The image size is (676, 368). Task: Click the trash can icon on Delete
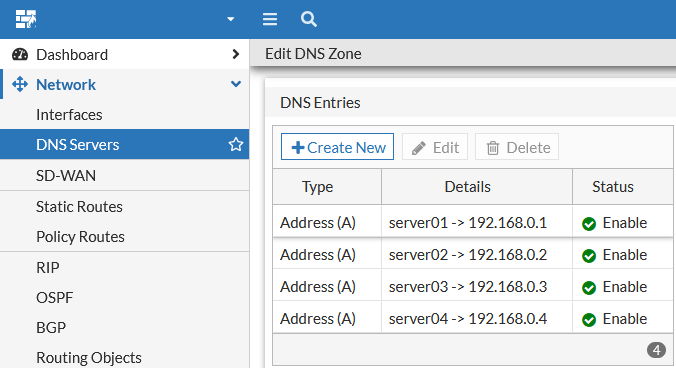[493, 148]
